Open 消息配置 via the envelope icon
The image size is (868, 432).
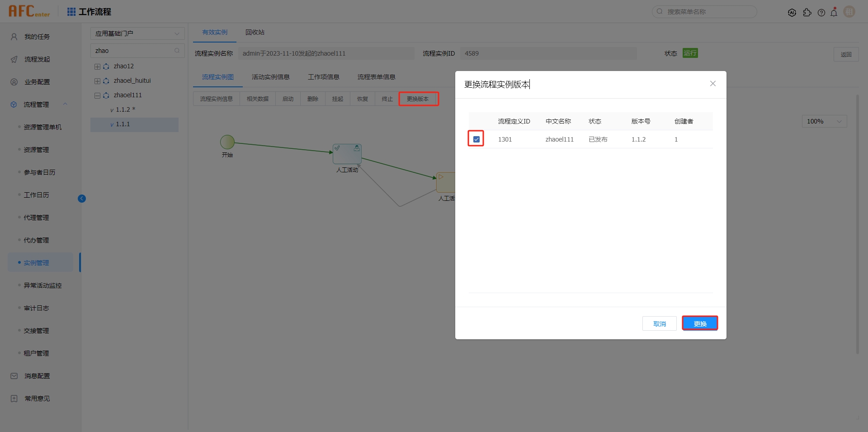(x=13, y=375)
